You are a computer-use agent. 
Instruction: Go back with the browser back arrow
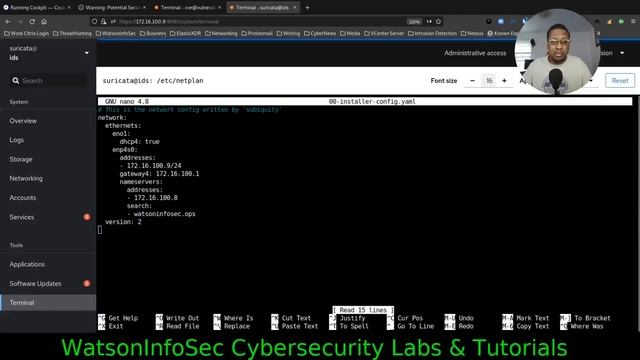(8, 22)
